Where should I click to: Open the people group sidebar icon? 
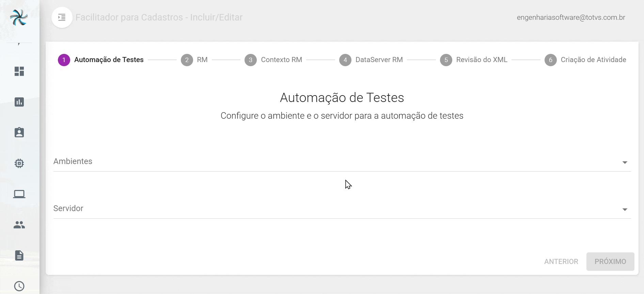click(19, 225)
